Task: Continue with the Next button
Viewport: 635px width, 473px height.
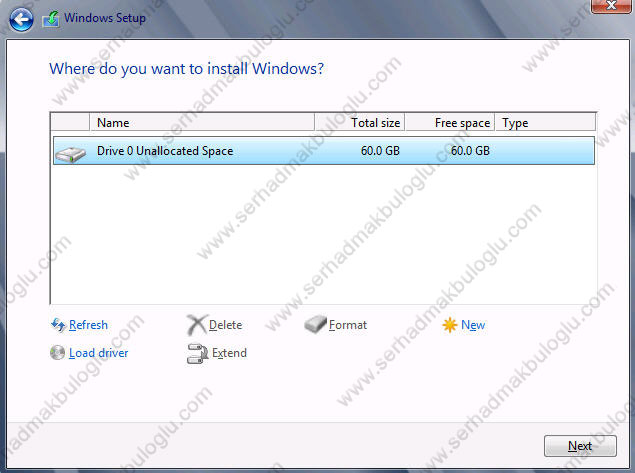Action: tap(580, 446)
